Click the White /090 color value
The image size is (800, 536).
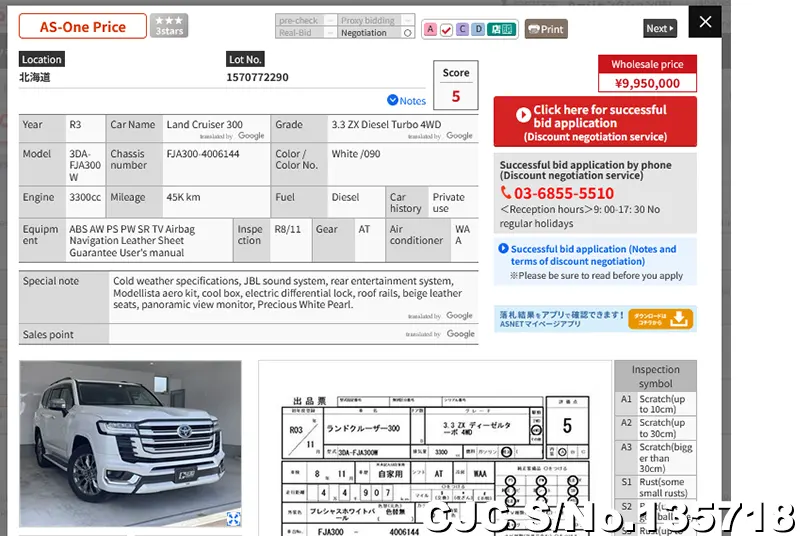coord(356,154)
